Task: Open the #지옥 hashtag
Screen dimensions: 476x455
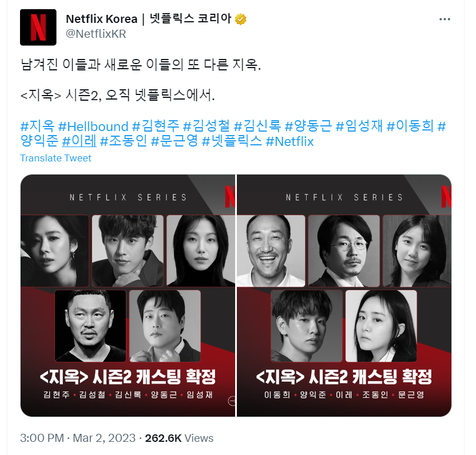Action: click(37, 126)
